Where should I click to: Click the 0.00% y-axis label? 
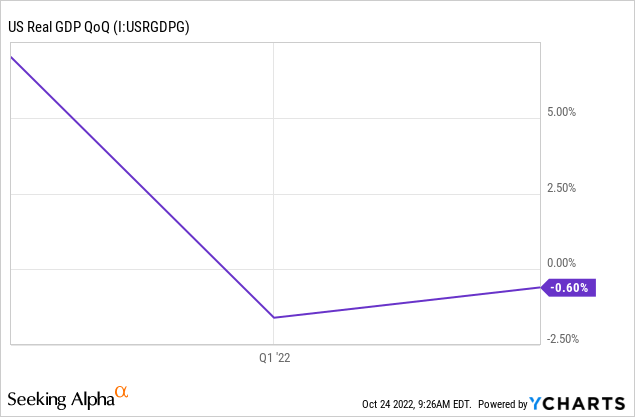[x=561, y=263]
